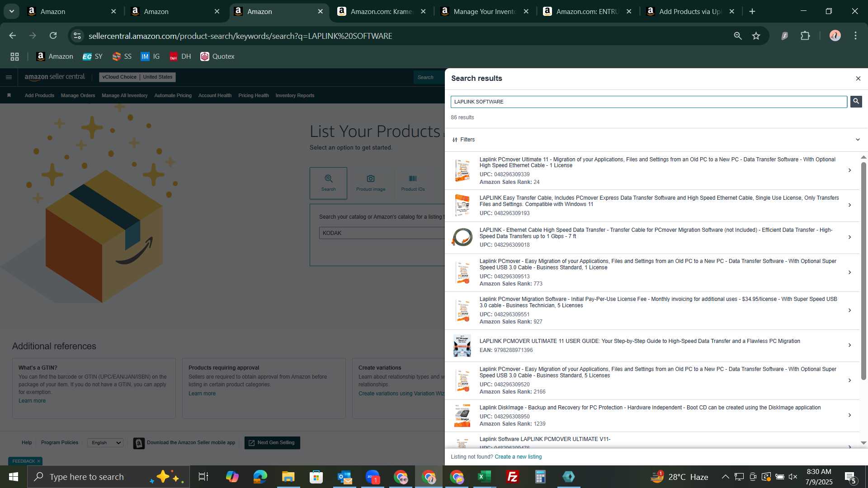
Task: Close the Manage Your Inventory tab
Action: [526, 11]
